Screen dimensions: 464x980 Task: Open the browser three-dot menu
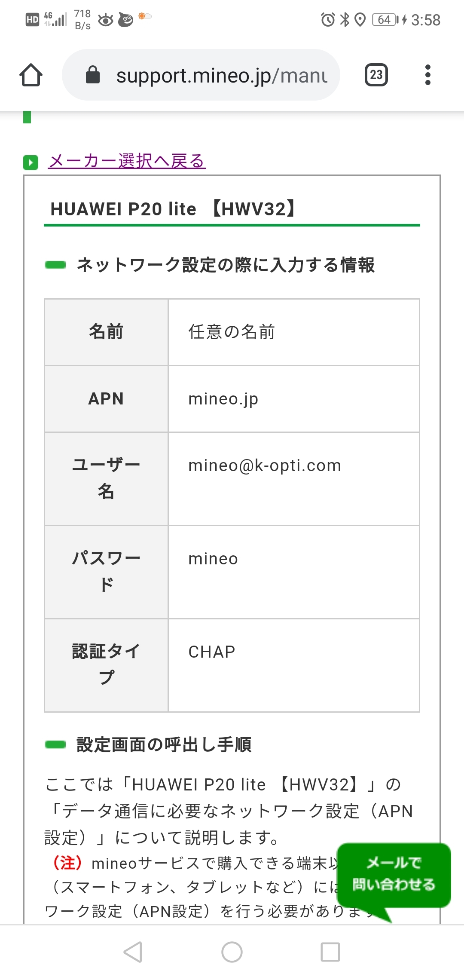pyautogui.click(x=427, y=75)
